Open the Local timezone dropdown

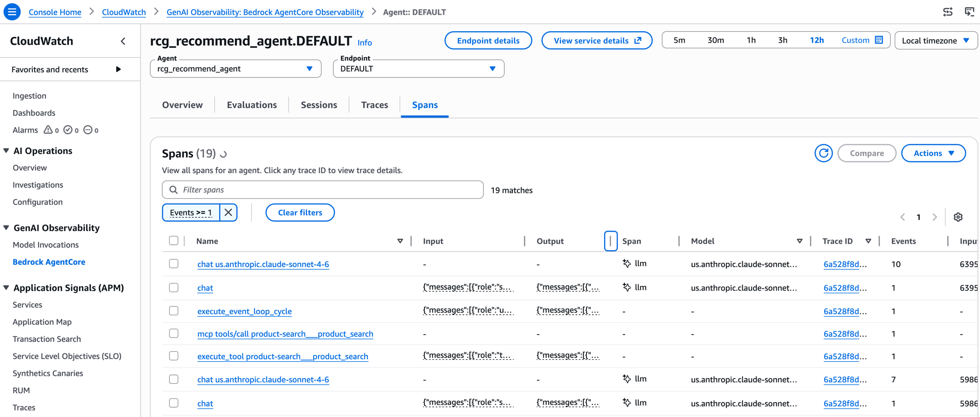click(x=936, y=40)
